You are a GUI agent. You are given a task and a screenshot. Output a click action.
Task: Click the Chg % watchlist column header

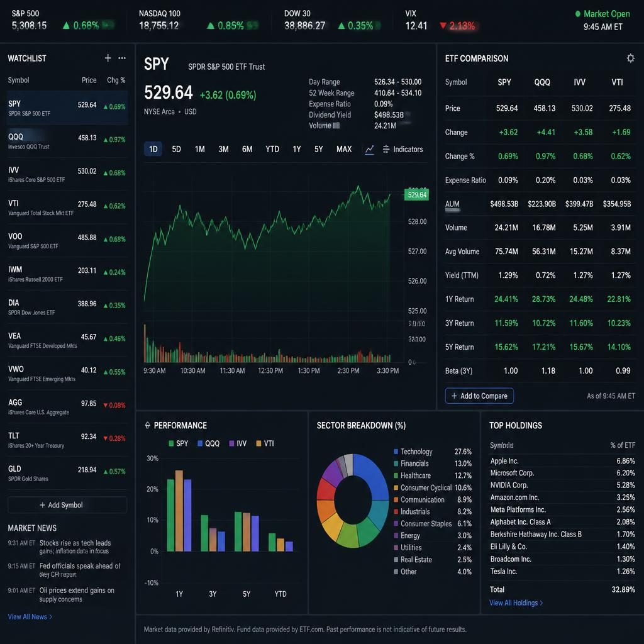click(x=116, y=80)
